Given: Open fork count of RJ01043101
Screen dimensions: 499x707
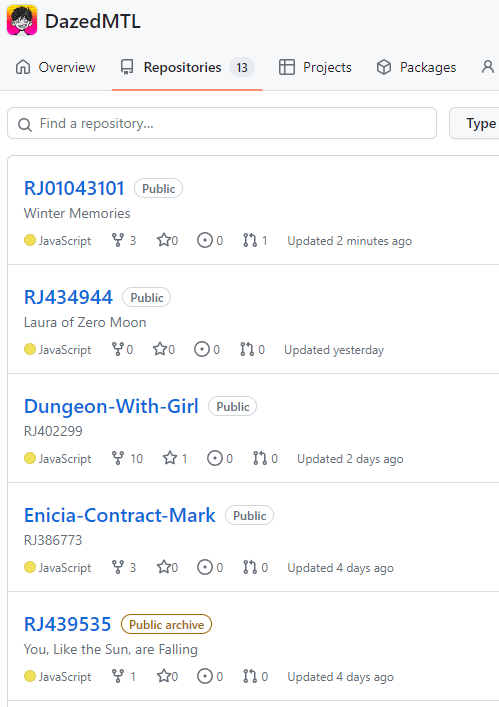Looking at the screenshot, I should 133,241.
